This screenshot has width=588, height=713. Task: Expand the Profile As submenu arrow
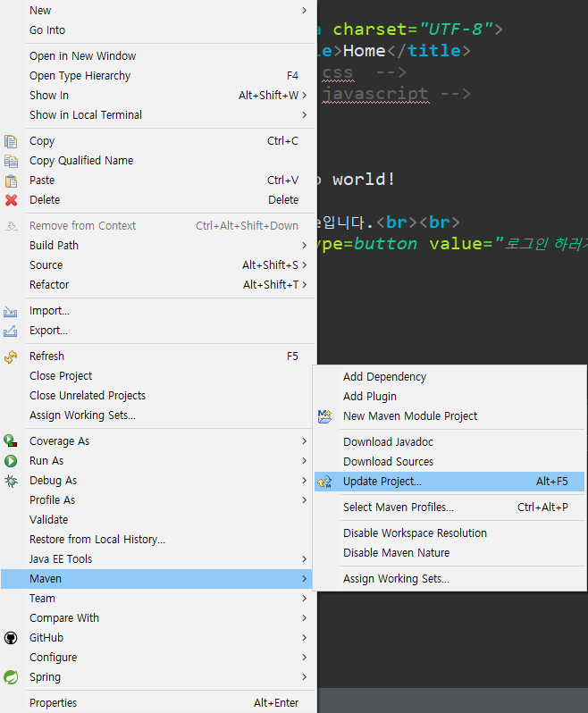[304, 499]
